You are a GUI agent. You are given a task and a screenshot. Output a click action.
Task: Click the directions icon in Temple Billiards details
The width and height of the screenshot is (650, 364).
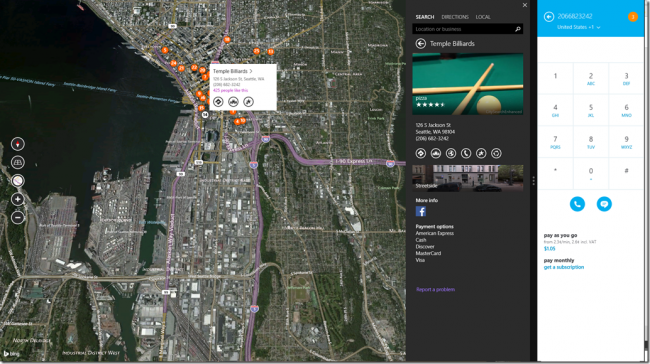point(420,153)
